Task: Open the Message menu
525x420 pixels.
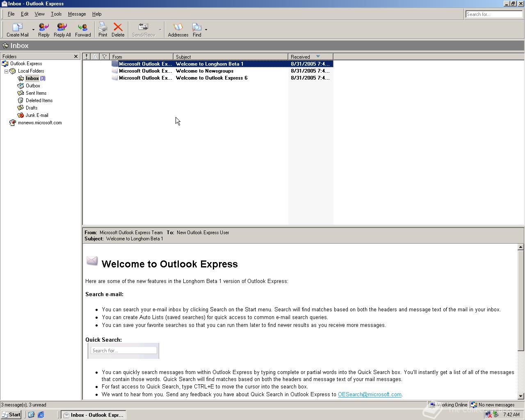Action: (x=77, y=14)
